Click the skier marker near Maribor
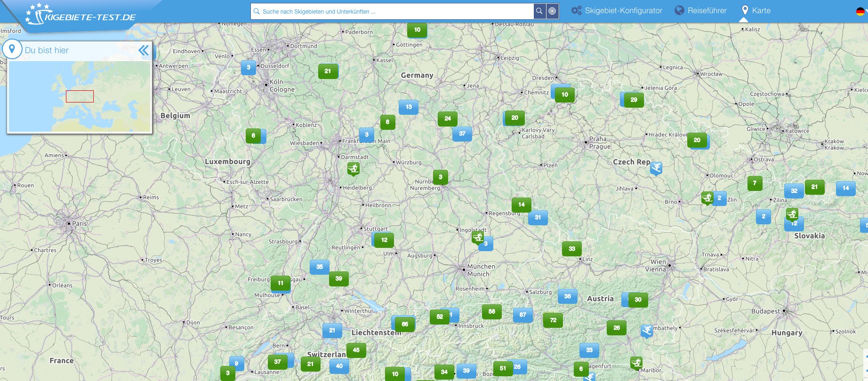The height and width of the screenshot is (381, 868). coord(636,363)
